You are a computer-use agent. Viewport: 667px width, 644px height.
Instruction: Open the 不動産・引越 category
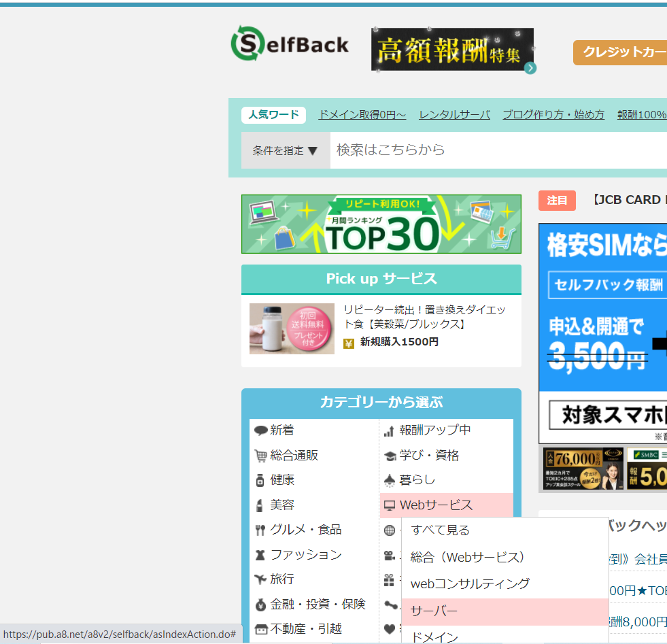[306, 628]
